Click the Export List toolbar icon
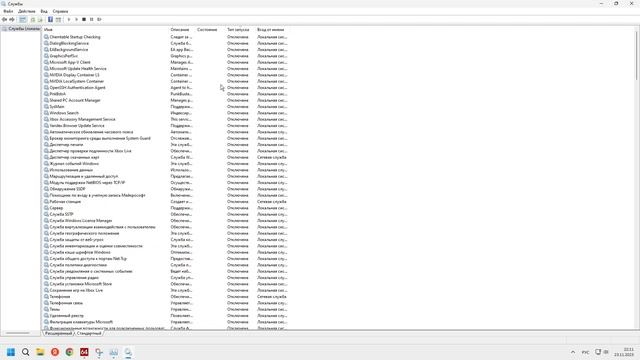Image resolution: width=640 pixels, height=360 pixels. [40, 20]
